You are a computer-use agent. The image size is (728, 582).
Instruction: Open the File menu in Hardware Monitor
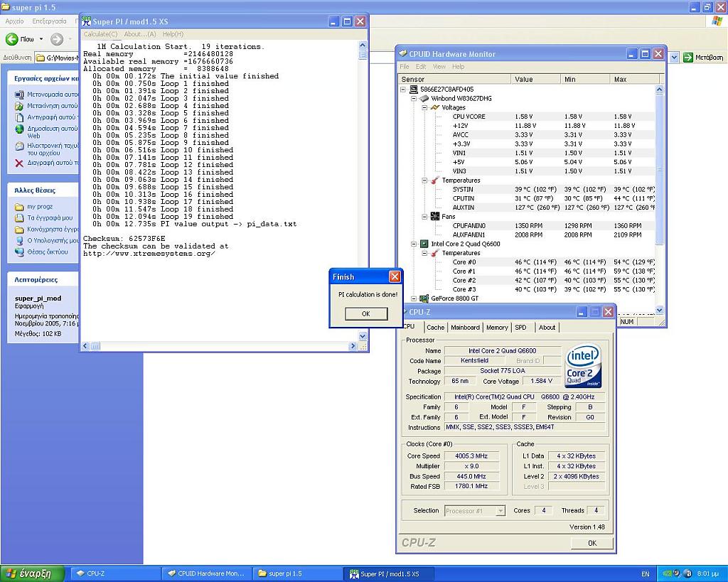[x=405, y=67]
